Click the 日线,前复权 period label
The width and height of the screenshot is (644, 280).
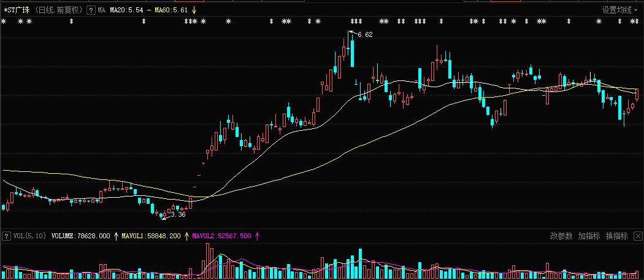(58, 10)
